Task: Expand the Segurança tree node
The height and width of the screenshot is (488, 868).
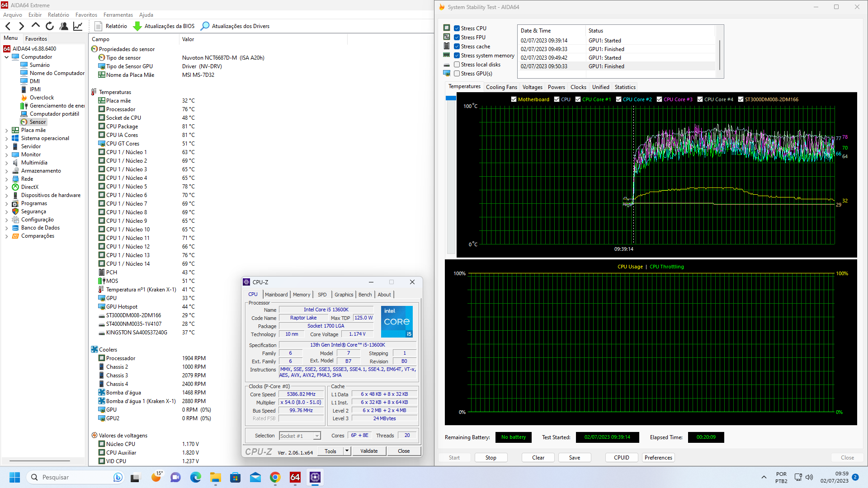Action: click(7, 211)
